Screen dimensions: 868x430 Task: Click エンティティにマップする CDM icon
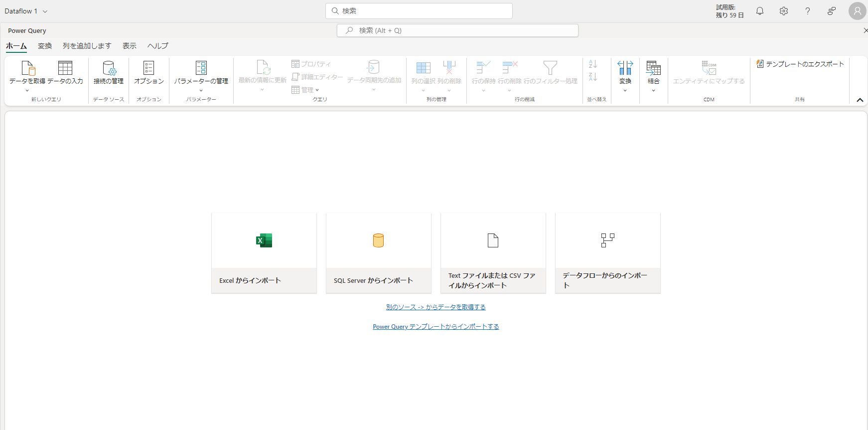(709, 68)
